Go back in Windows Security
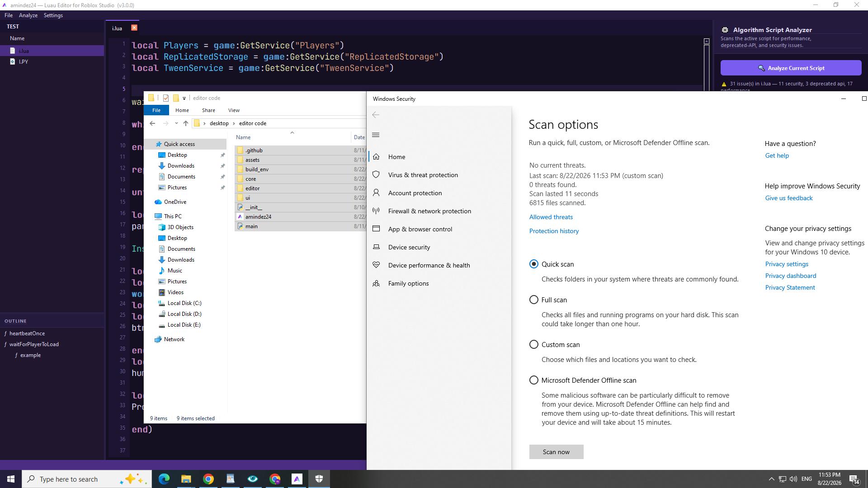 [376, 115]
